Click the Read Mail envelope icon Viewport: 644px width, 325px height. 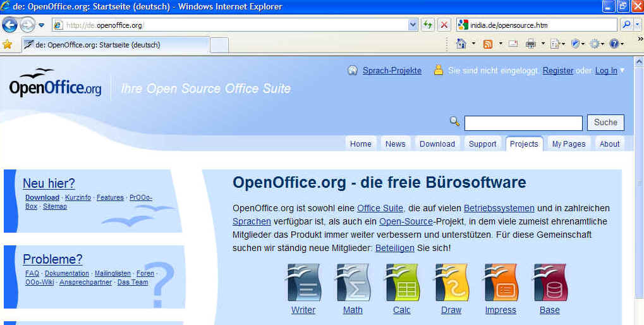pyautogui.click(x=513, y=44)
